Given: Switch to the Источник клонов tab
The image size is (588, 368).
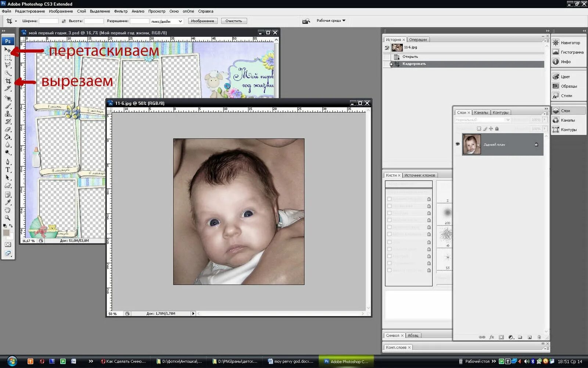Looking at the screenshot, I should 419,175.
